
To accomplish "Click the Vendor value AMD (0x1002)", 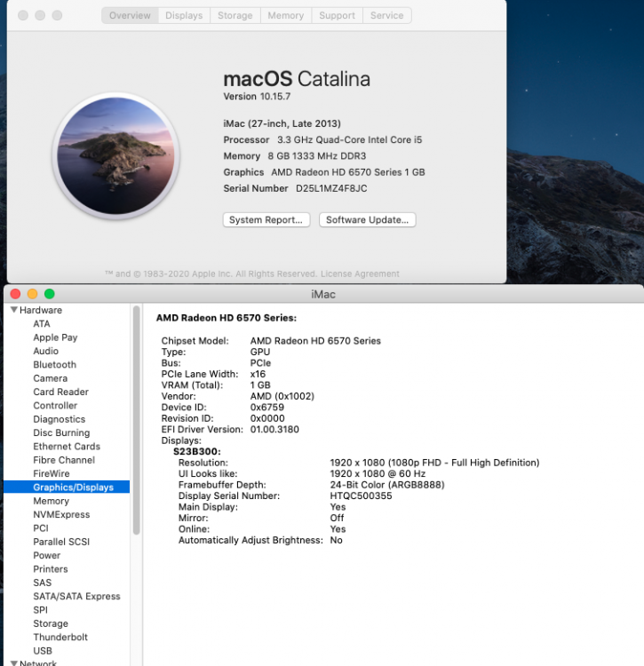I will click(x=282, y=396).
